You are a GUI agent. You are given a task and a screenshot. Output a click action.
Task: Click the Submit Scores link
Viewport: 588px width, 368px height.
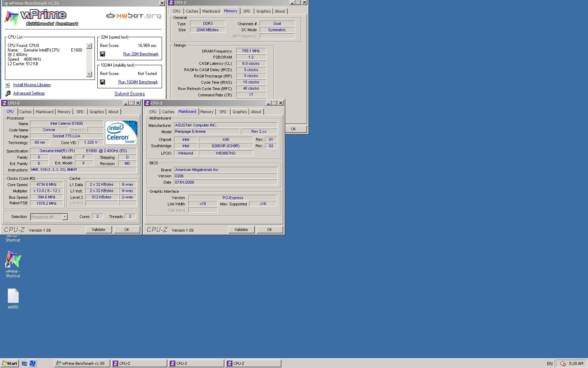[x=129, y=94]
